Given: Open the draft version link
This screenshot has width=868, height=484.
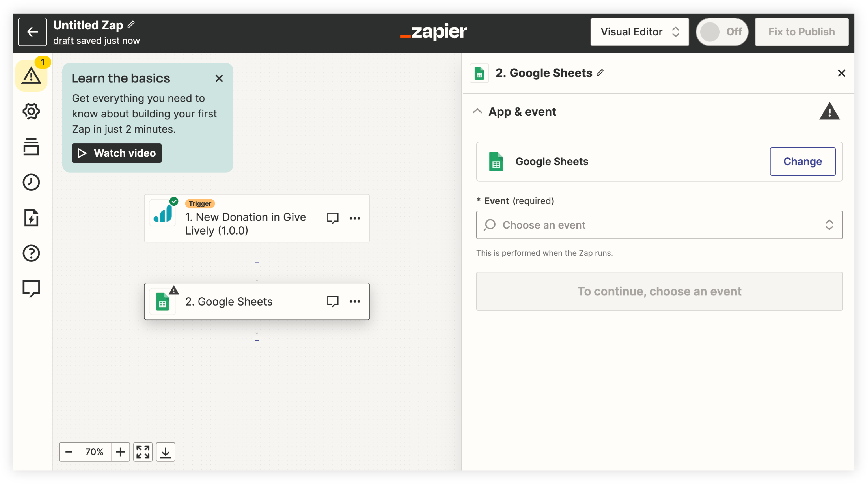Looking at the screenshot, I should tap(63, 41).
